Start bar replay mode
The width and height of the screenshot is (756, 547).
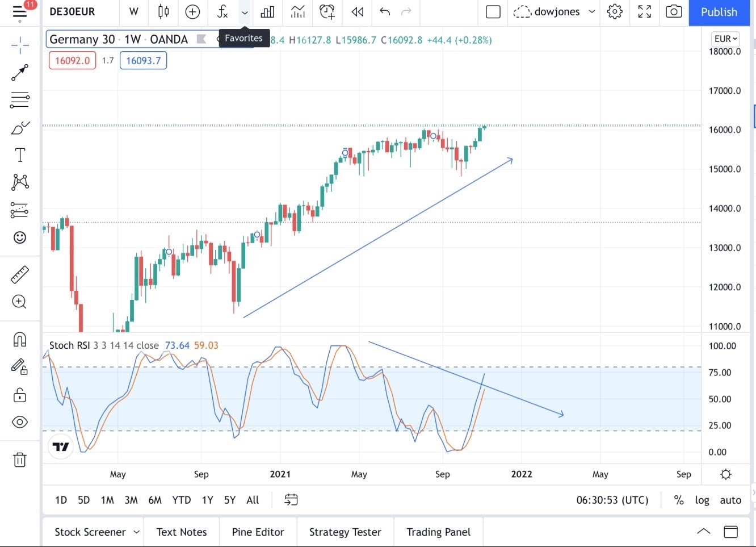point(357,12)
